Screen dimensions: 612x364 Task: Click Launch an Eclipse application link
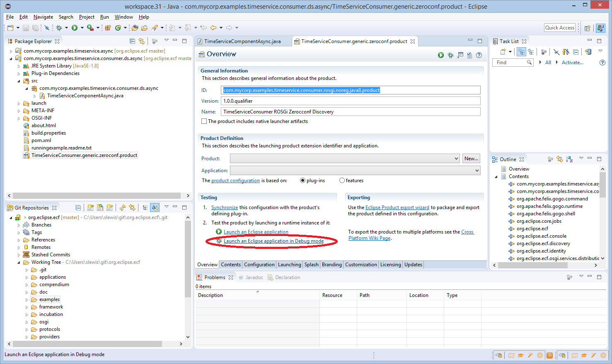(x=256, y=232)
